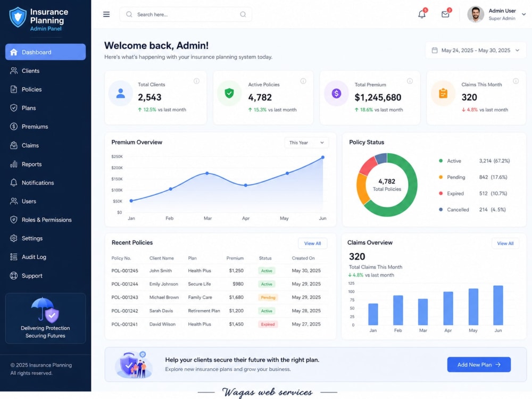Click the Search here input field

coord(186,14)
